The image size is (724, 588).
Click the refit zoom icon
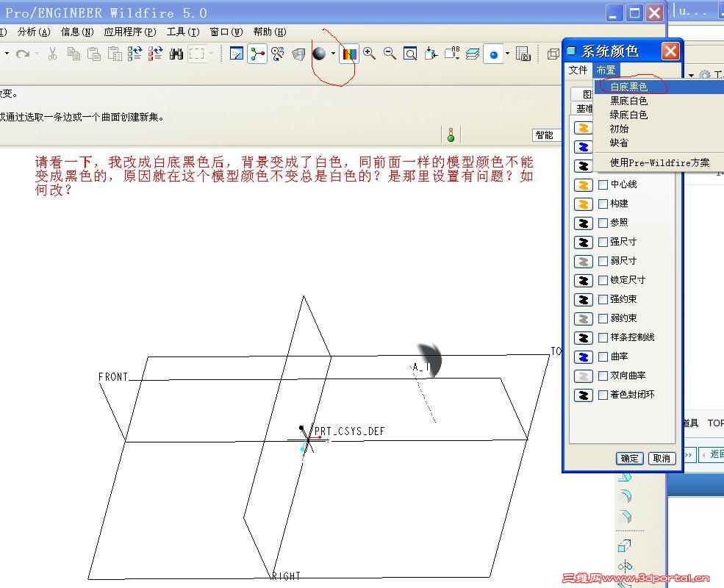click(x=410, y=54)
